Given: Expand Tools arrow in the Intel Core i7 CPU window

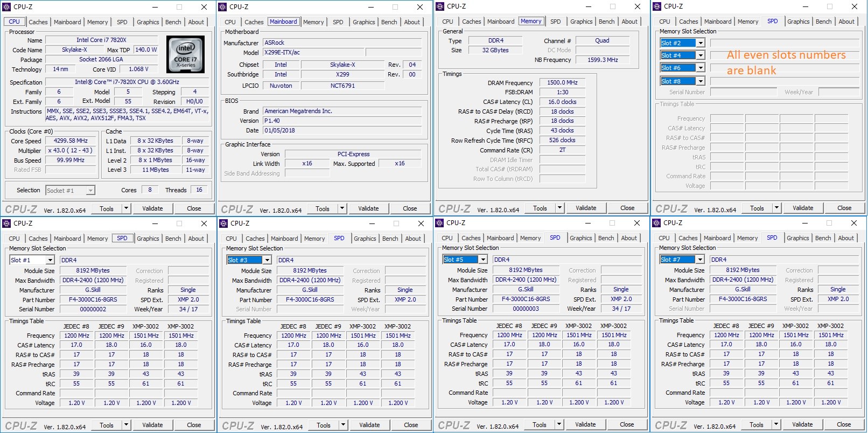Looking at the screenshot, I should pos(126,208).
